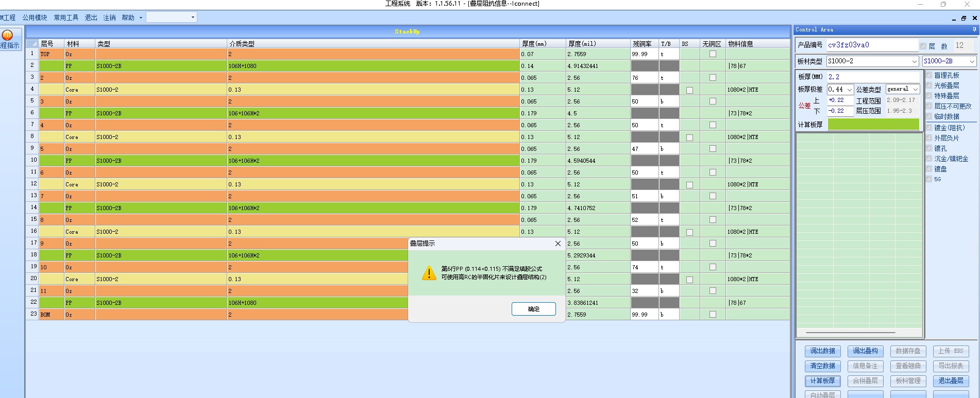Image resolution: width=980 pixels, height=398 pixels.
Task: Click the 注销 menu item
Action: (x=109, y=18)
